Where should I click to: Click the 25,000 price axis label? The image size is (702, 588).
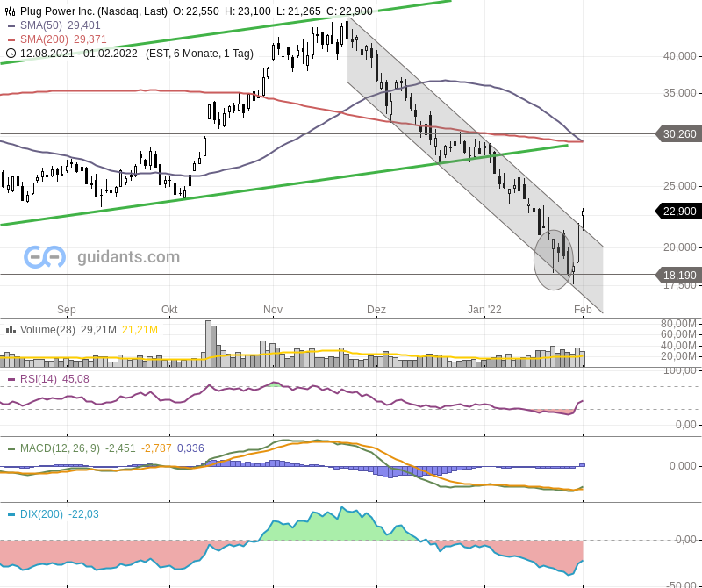(x=679, y=185)
